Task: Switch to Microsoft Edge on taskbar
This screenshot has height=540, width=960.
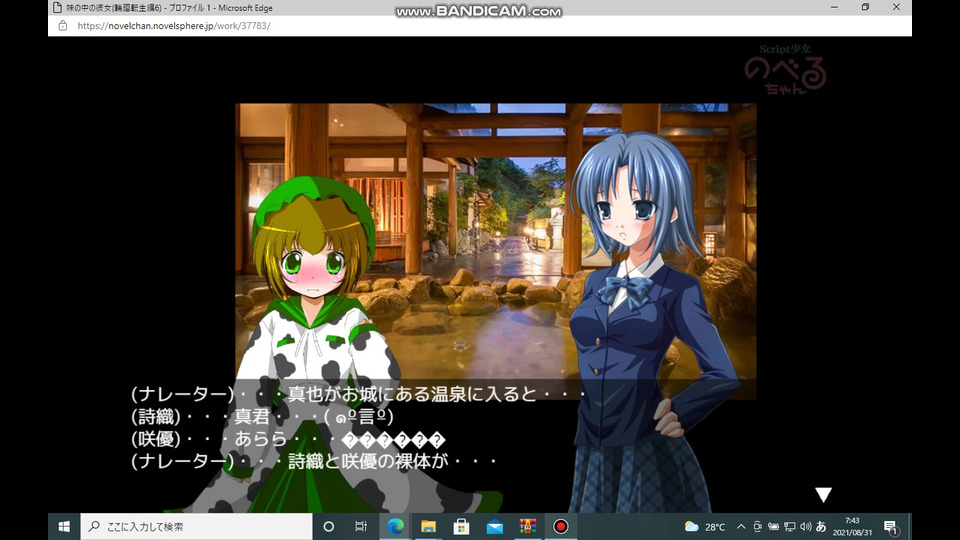Action: click(x=395, y=527)
